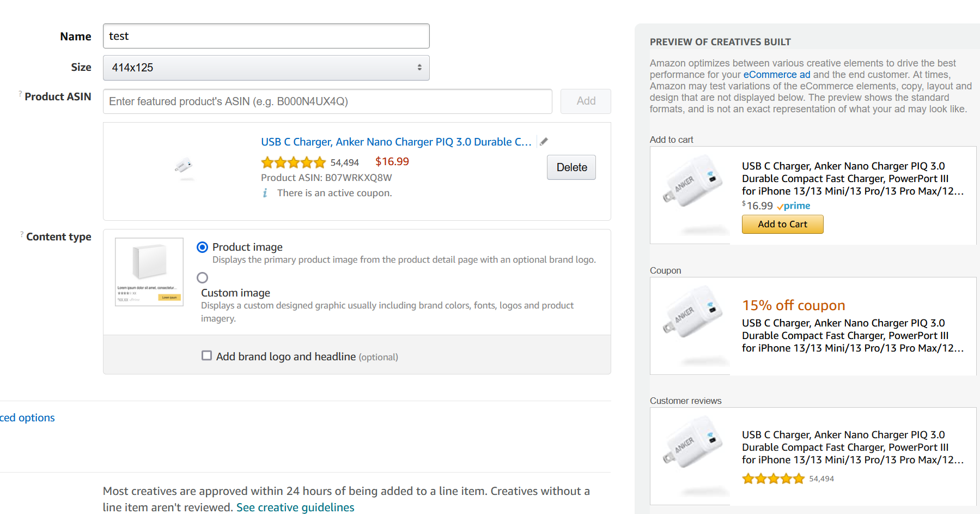Expand the advanced options section
This screenshot has width=980, height=514.
point(27,418)
